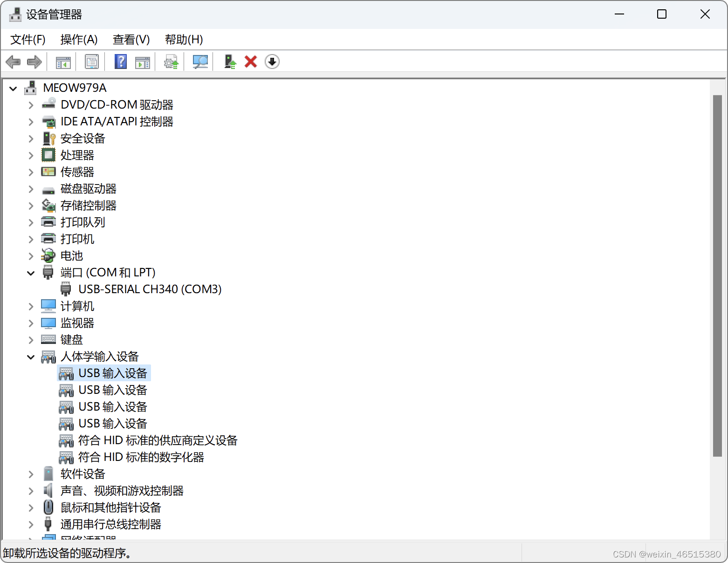Select USB-SERIAL CH340 (COM3) device

(149, 289)
